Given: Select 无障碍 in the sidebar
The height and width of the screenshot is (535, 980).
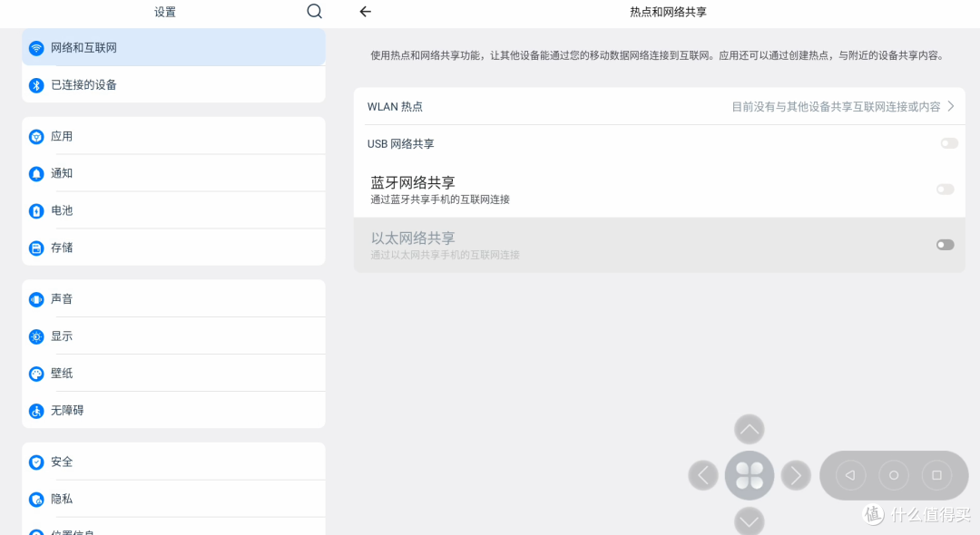Looking at the screenshot, I should (x=173, y=410).
